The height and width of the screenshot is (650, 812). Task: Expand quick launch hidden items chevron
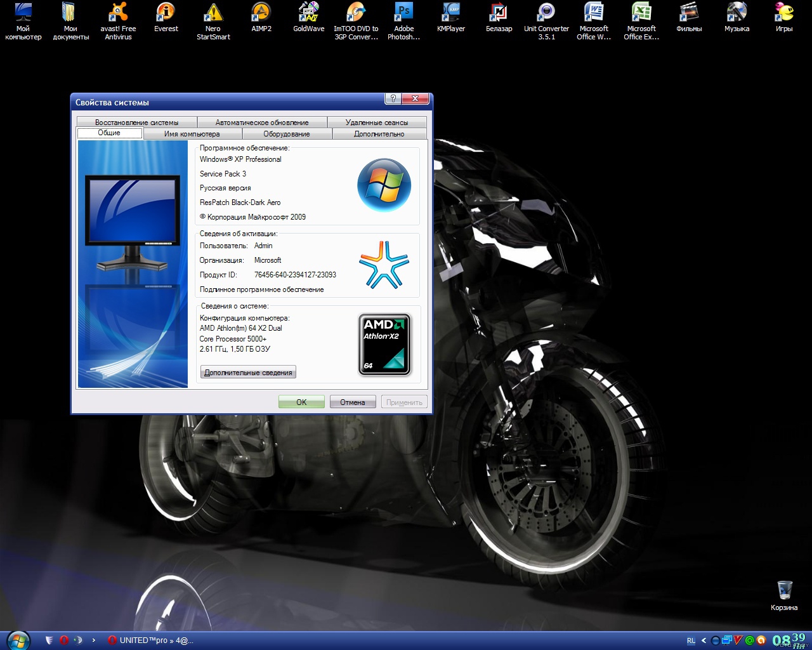pyautogui.click(x=94, y=640)
